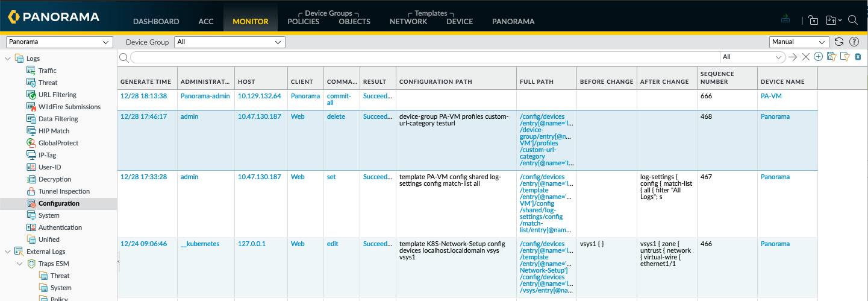Clear the filter with the X icon
The image size is (868, 301).
pos(805,57)
